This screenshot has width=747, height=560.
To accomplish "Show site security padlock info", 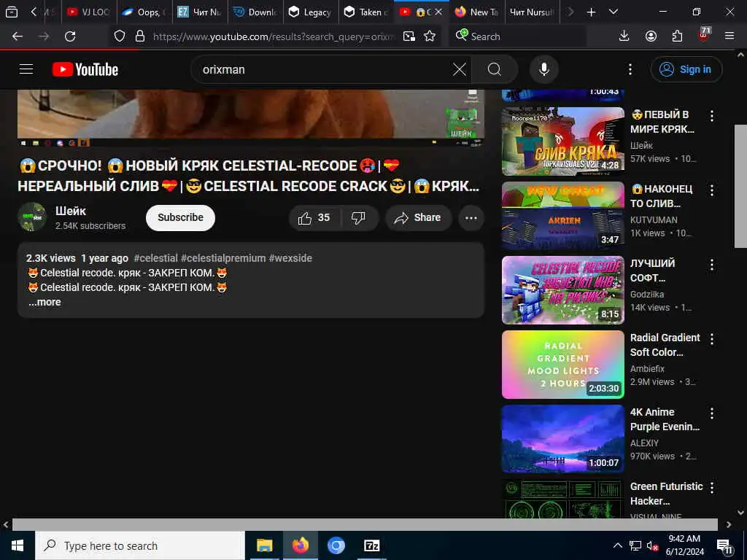I will click(x=139, y=36).
